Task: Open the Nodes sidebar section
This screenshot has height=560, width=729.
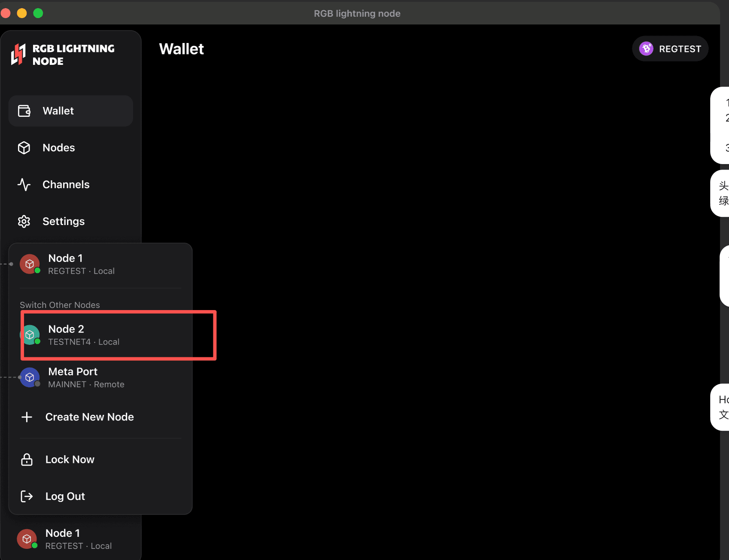Action: (x=71, y=148)
